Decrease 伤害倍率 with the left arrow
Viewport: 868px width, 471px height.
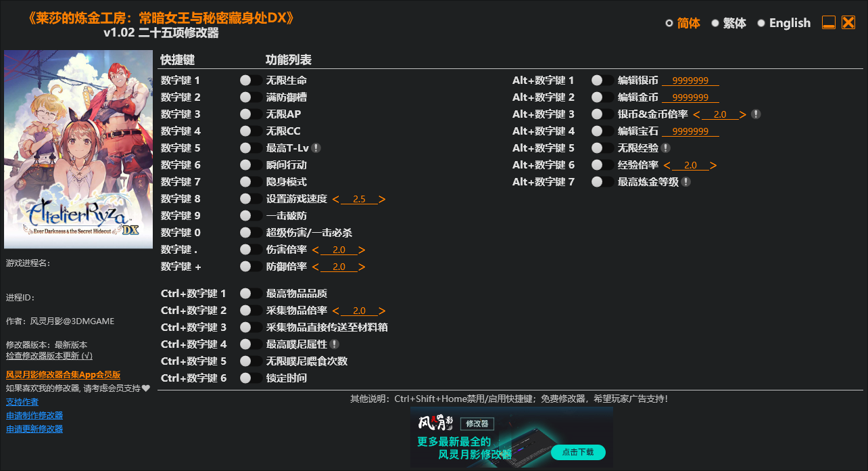314,249
